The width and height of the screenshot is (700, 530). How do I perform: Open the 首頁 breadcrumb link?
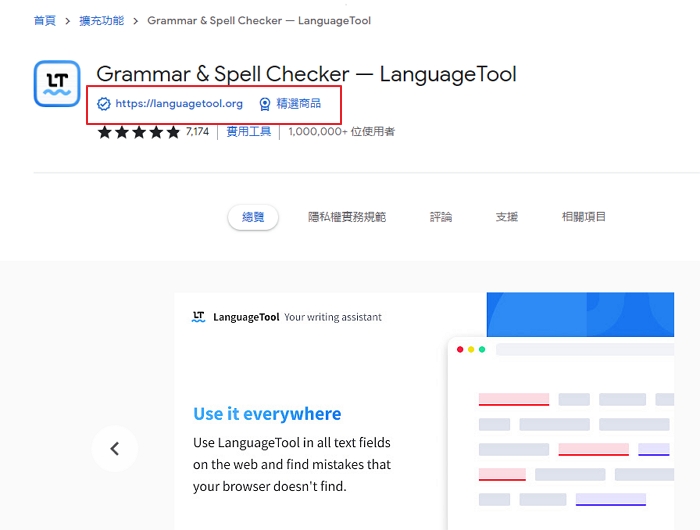coord(44,21)
